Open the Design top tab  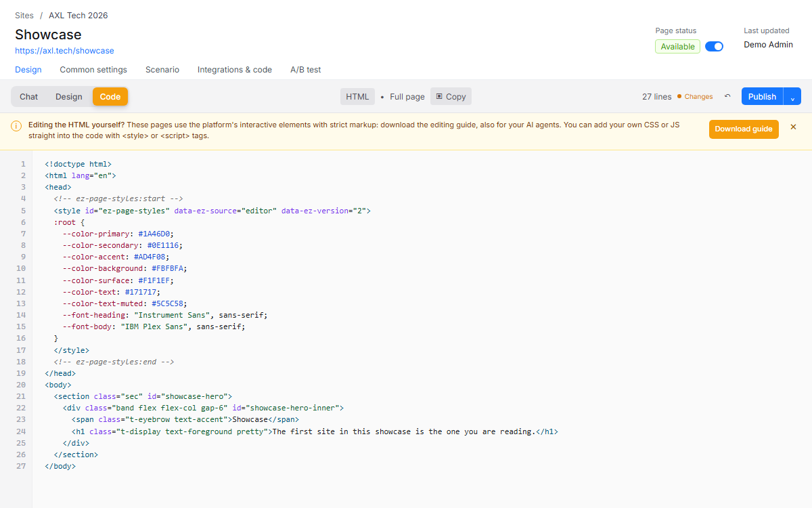tap(28, 70)
